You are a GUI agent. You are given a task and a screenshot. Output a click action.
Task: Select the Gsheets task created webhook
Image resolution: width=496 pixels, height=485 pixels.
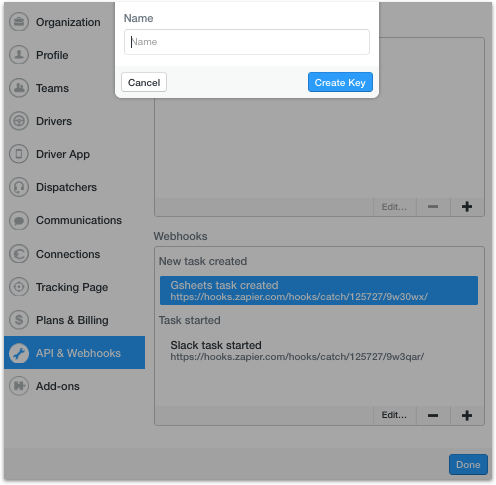click(x=319, y=290)
